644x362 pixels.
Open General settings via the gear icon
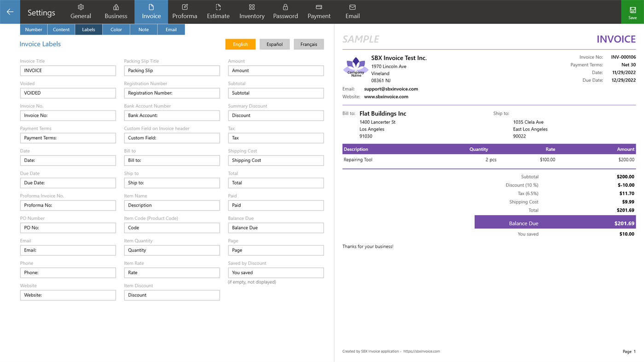(x=81, y=11)
